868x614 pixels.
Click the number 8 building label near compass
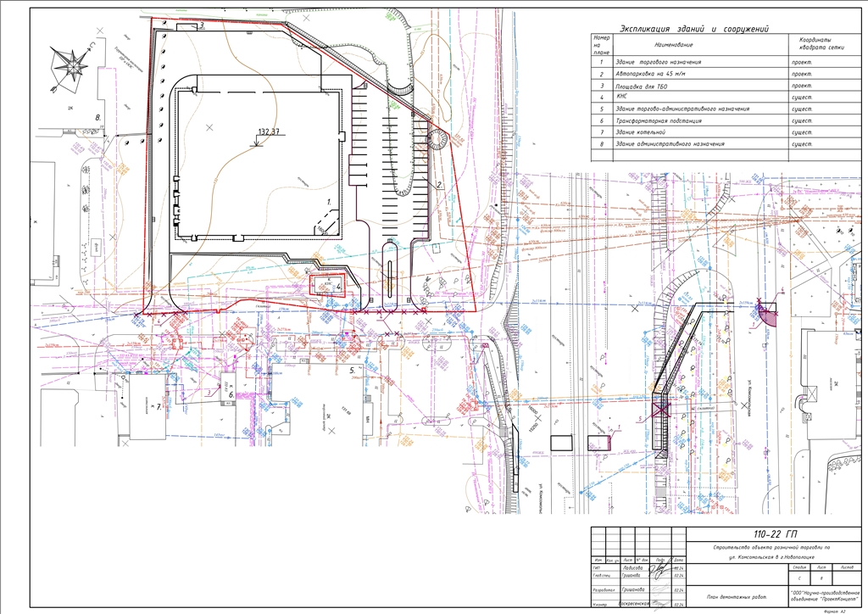tap(97, 115)
